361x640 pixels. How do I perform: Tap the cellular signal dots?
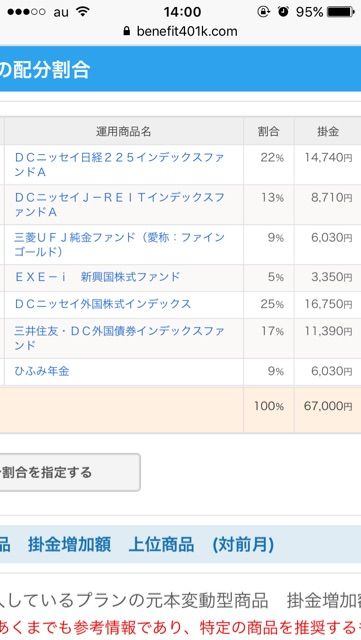coord(26,12)
